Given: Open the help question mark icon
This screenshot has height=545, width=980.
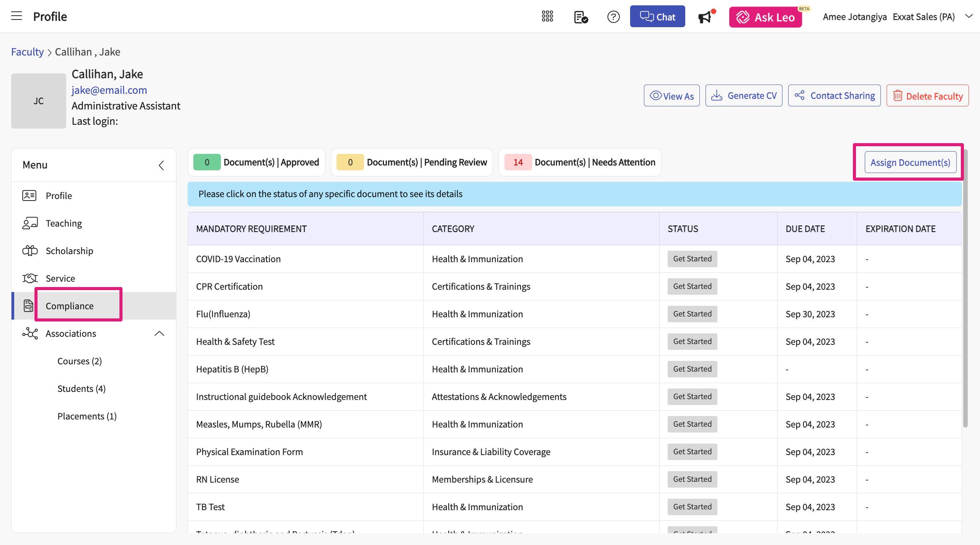Looking at the screenshot, I should (x=613, y=17).
